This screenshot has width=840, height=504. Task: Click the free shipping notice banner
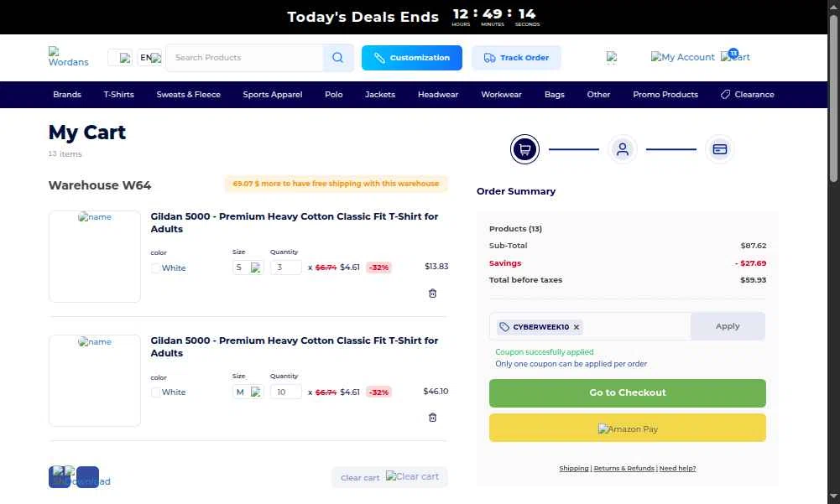point(336,184)
